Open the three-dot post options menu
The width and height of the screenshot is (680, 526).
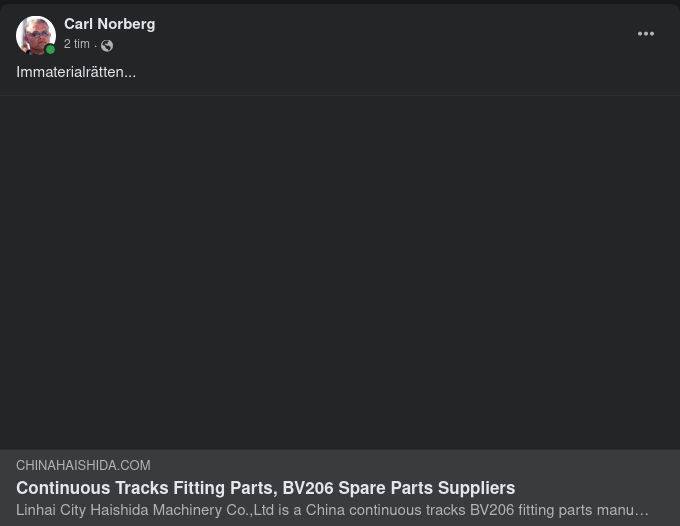click(x=646, y=34)
